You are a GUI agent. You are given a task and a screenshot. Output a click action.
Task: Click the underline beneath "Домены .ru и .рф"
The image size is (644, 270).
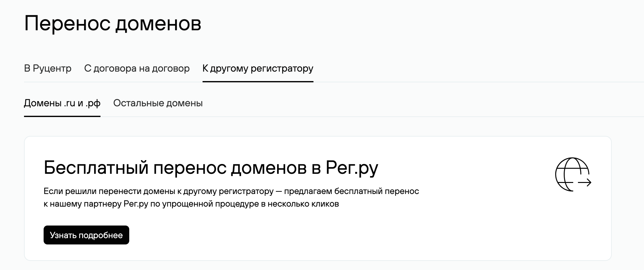point(62,116)
